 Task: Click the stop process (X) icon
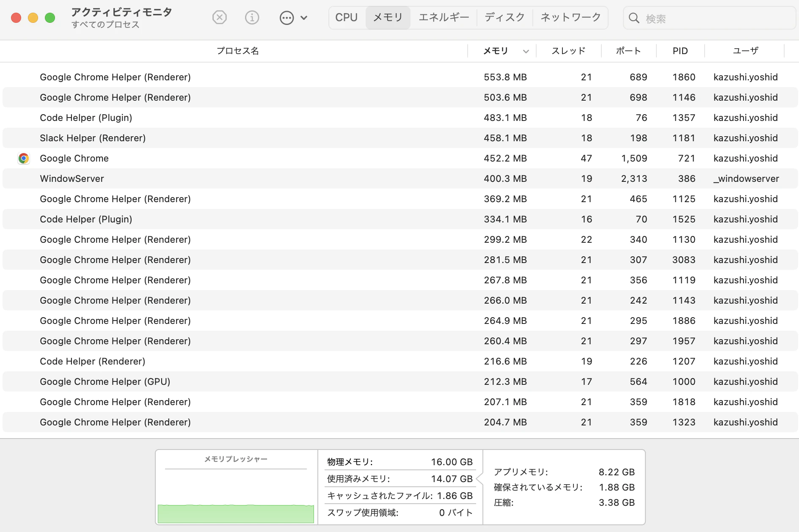coord(219,18)
